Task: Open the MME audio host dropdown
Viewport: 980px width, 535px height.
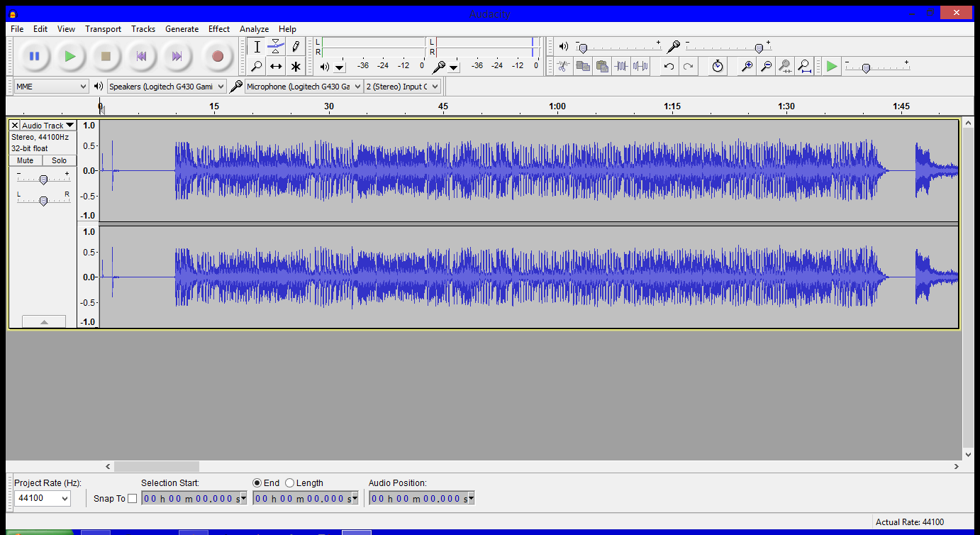Action: [52, 87]
